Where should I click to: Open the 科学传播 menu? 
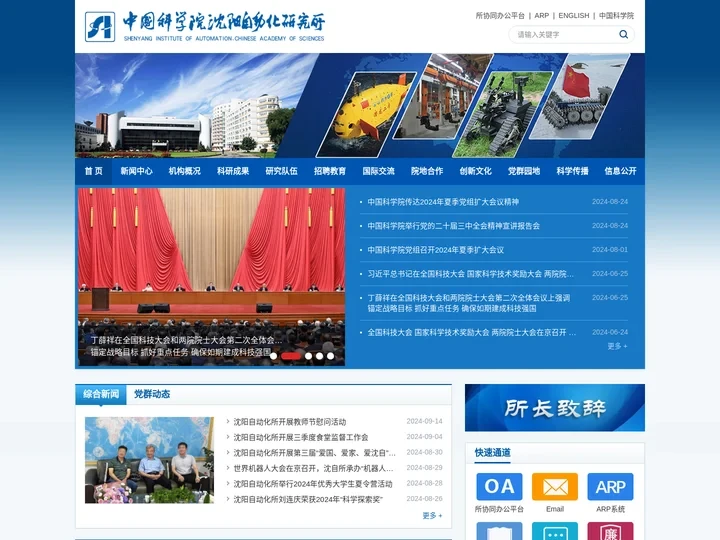pyautogui.click(x=572, y=171)
